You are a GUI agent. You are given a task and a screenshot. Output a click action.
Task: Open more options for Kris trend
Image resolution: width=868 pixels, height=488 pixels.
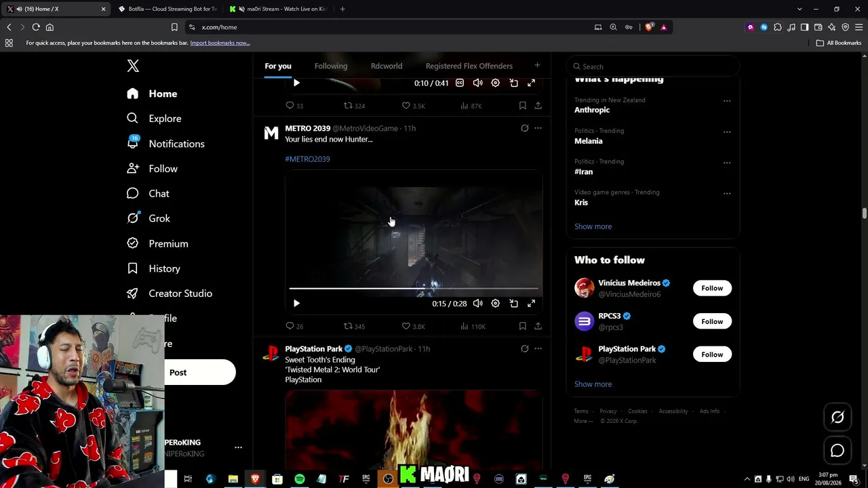(727, 193)
